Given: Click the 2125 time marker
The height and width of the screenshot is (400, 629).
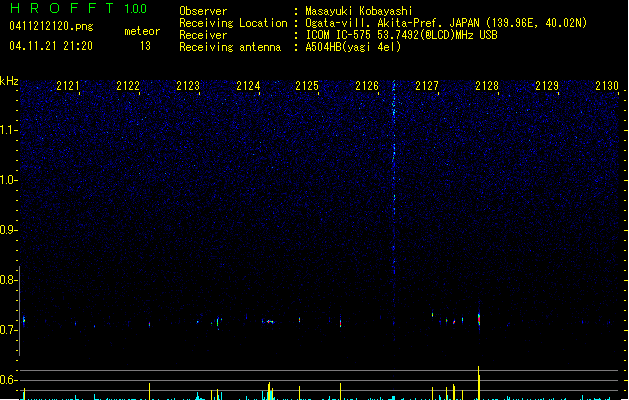Looking at the screenshot, I should pyautogui.click(x=307, y=86).
